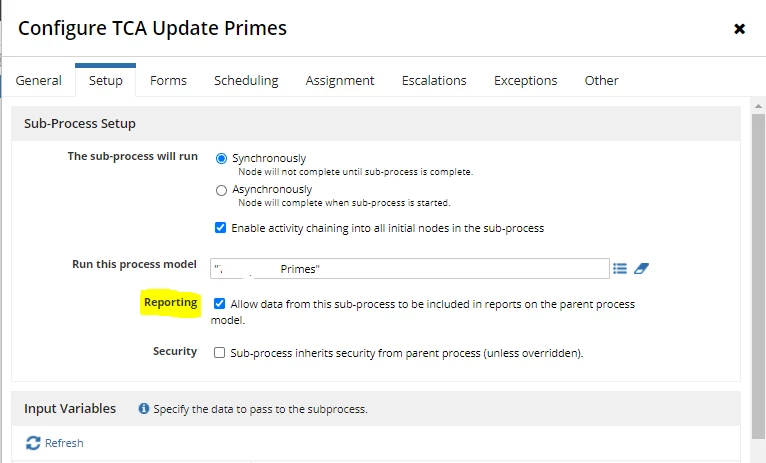The image size is (766, 463).
Task: Select the Asynchronously radio button
Action: pyautogui.click(x=221, y=190)
